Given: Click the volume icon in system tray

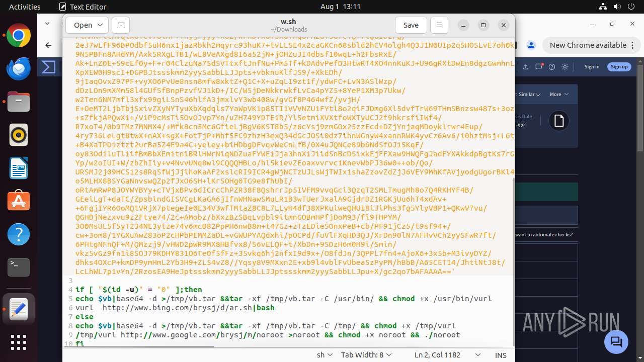Looking at the screenshot, I should coord(617,7).
